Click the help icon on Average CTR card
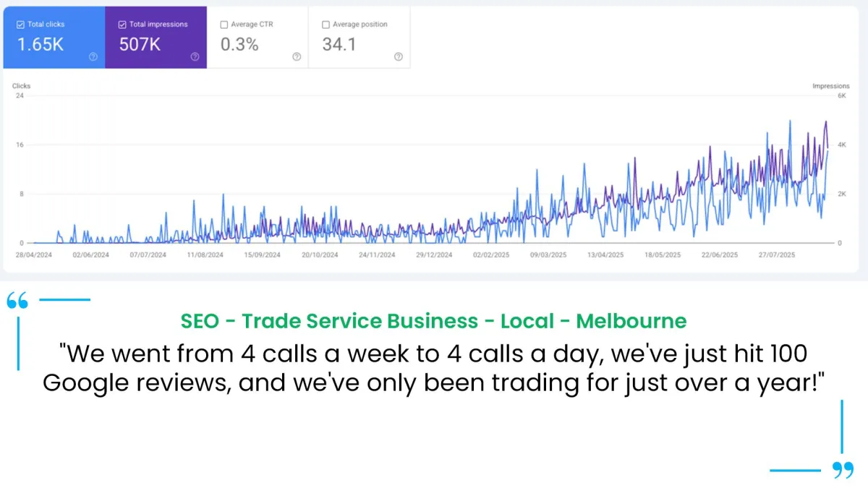Screen dimensions: 868x488 [x=297, y=57]
